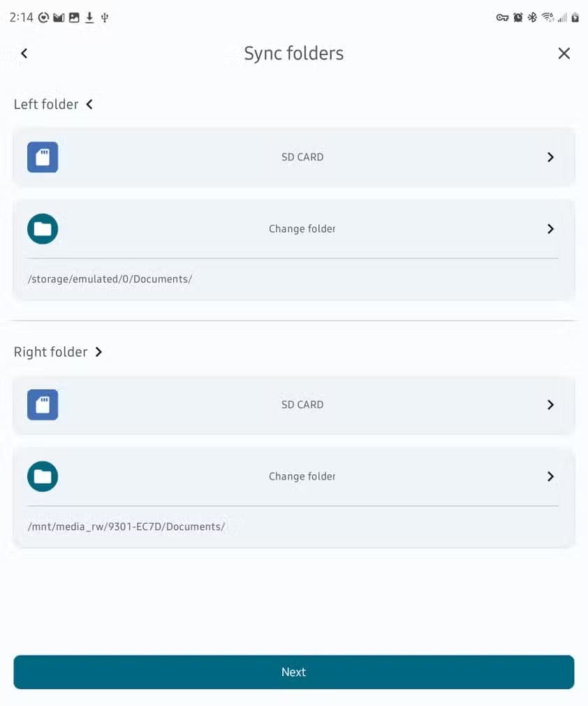Click the download notification icon in status bar
This screenshot has width=588, height=706.
(90, 17)
